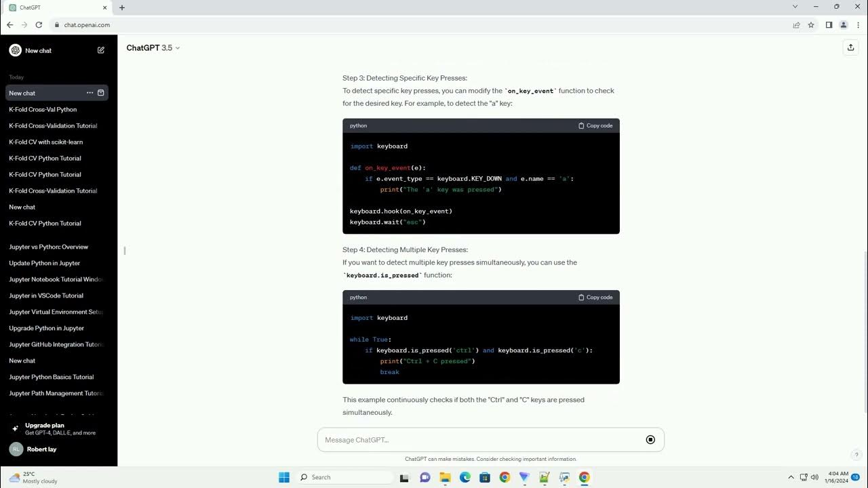Open the clock showing 4:04 AM
This screenshot has height=488, width=868.
[x=837, y=477]
